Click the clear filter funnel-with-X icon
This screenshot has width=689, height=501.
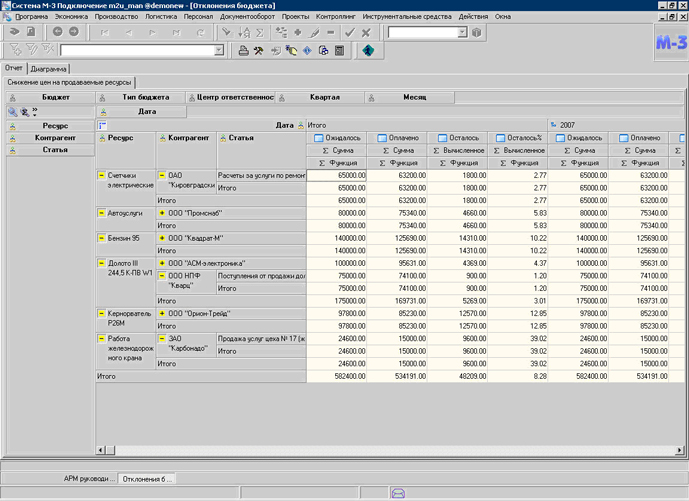click(x=48, y=50)
